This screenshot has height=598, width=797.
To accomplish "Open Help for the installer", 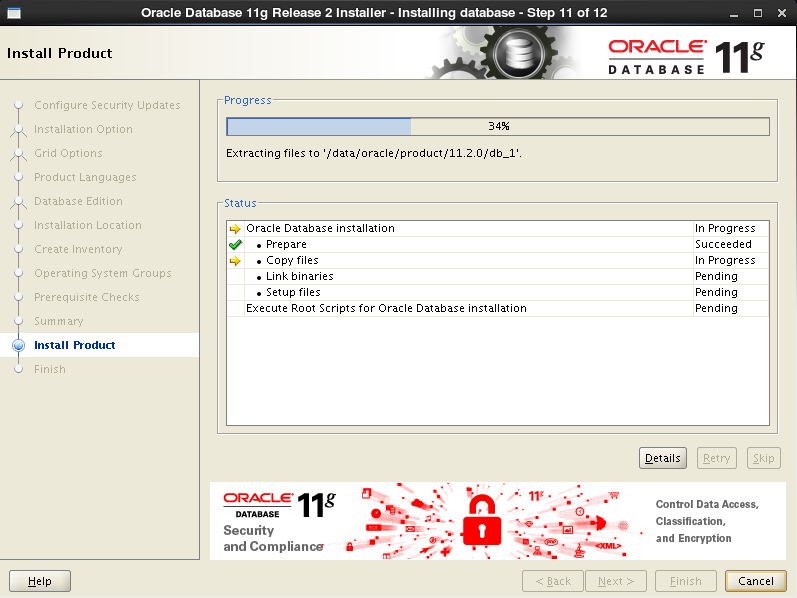I will click(40, 581).
